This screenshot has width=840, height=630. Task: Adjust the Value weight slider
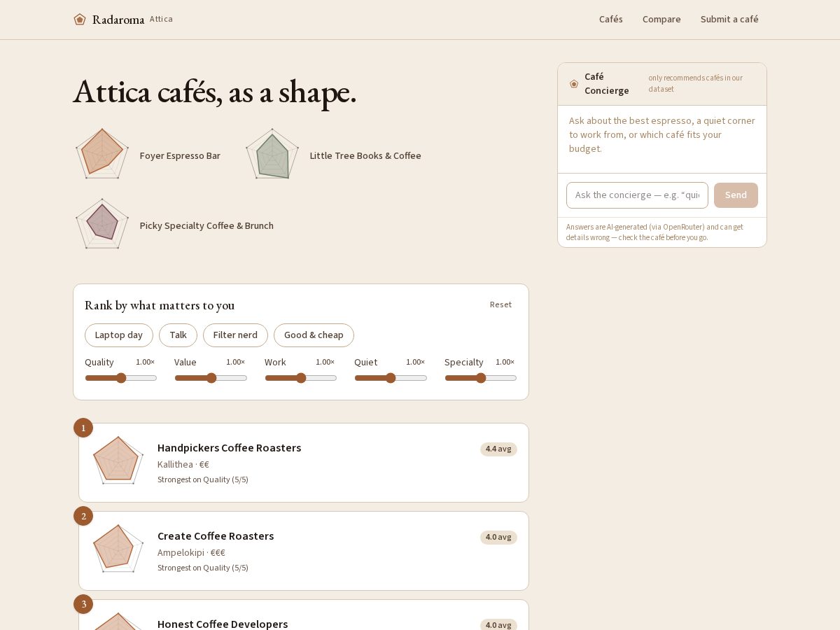(x=211, y=378)
